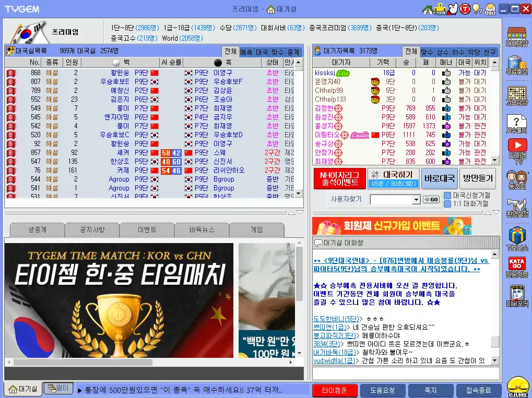
Task: Open the 사용자찾기 user search dropdown
Action: [416, 199]
